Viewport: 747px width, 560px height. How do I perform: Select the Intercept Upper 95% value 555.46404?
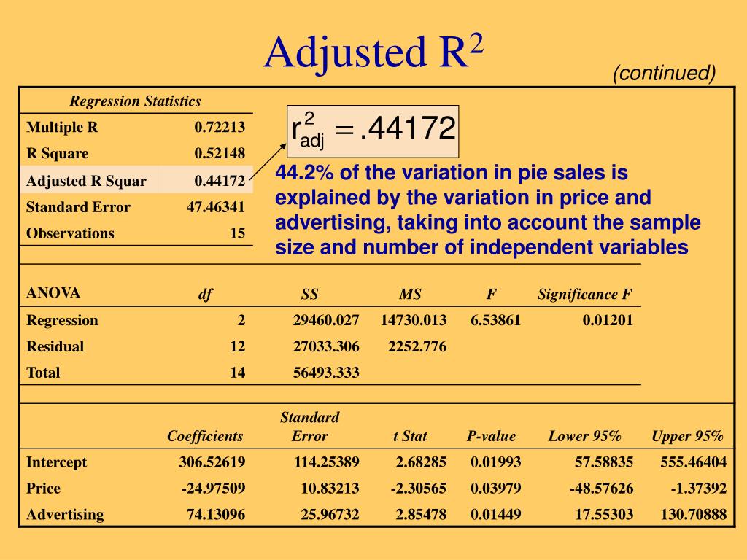point(694,462)
